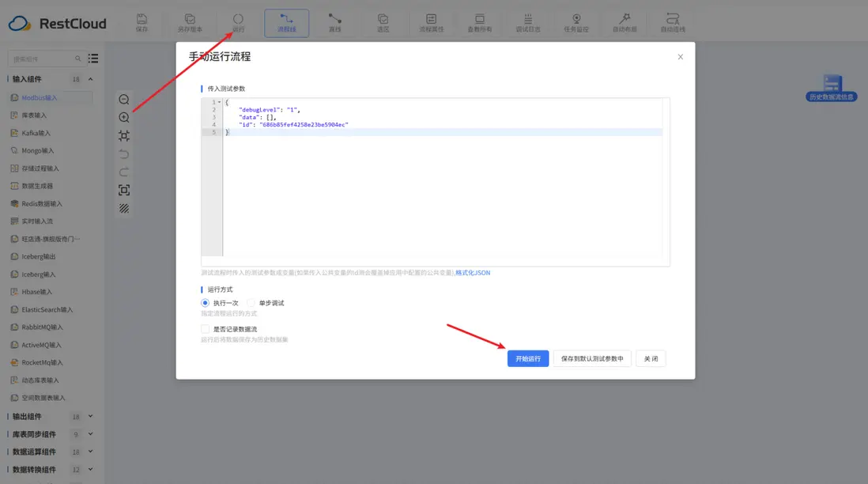868x484 pixels.
Task: Click 保存到默认测试参数中 button
Action: pos(592,359)
